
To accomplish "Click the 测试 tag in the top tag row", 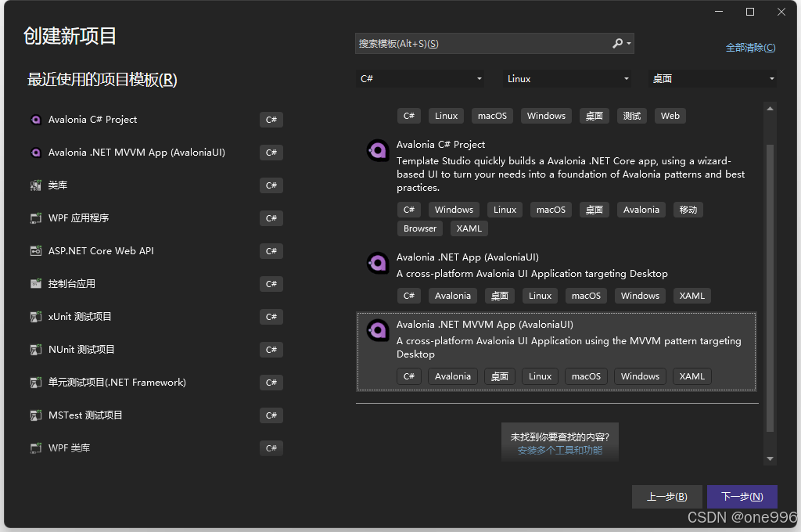I will click(632, 116).
